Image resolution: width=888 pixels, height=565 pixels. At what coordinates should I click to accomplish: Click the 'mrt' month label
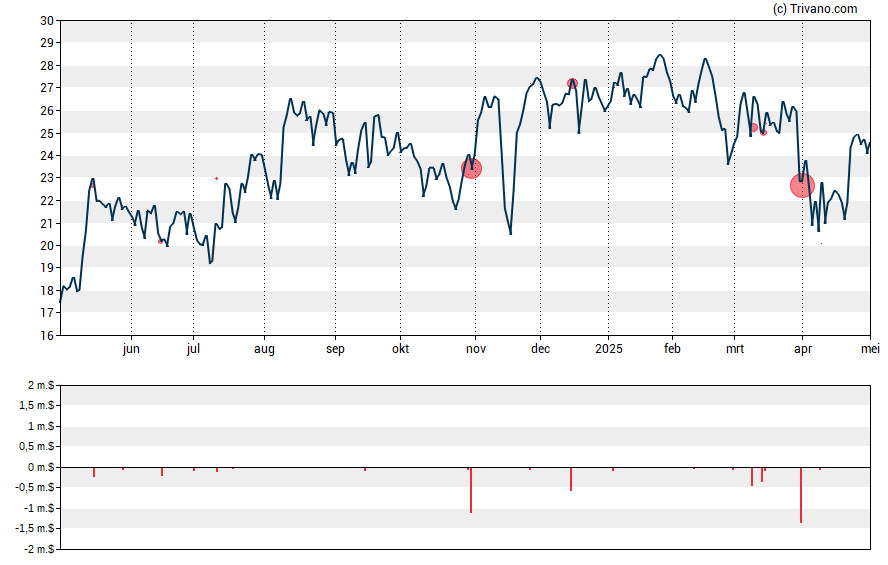[735, 349]
